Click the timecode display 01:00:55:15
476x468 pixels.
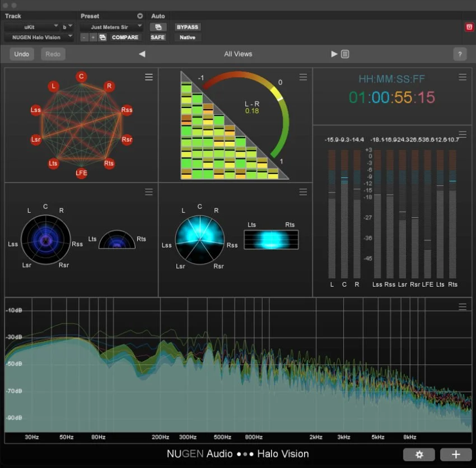(392, 97)
